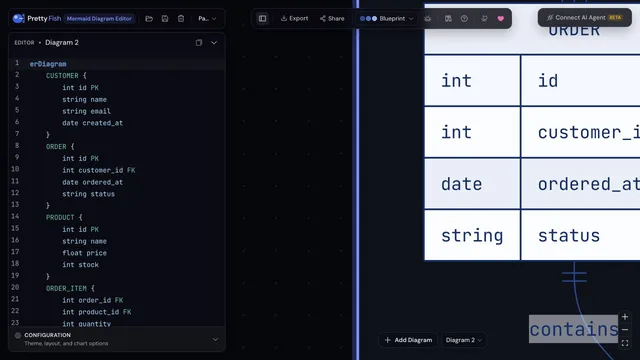The image size is (640, 360).
Task: Save the diagram with the floppy icon
Action: (165, 18)
